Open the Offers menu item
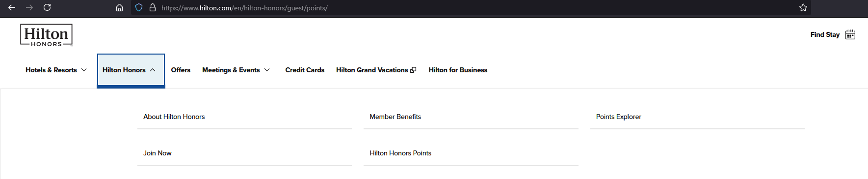 click(x=181, y=70)
